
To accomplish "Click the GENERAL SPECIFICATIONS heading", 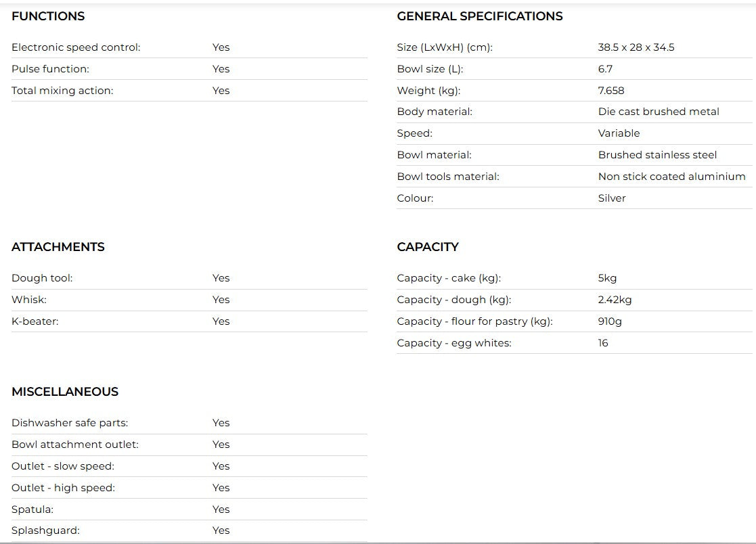I will [x=479, y=16].
